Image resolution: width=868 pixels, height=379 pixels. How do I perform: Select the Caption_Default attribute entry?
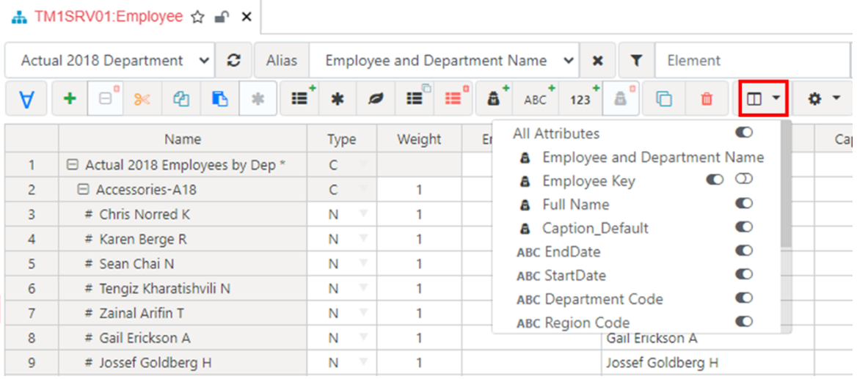(595, 228)
